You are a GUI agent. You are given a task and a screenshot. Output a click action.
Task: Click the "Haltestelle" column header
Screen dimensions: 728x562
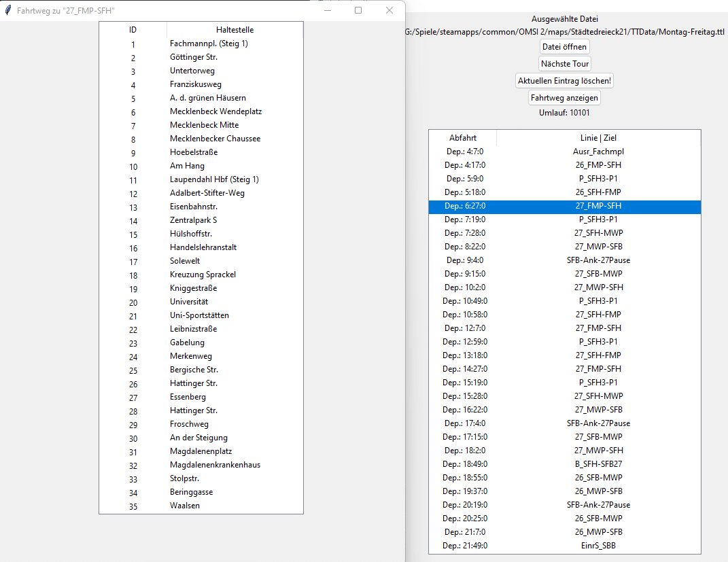click(x=235, y=30)
